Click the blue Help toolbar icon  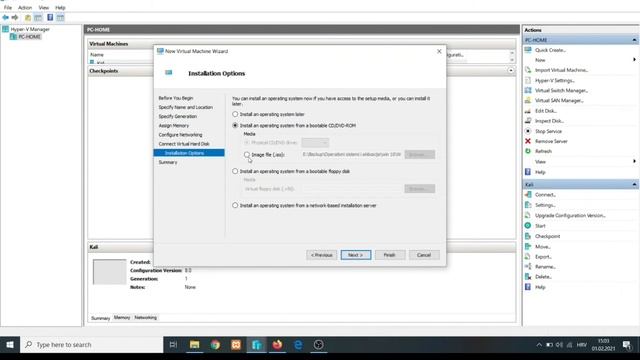[50, 18]
